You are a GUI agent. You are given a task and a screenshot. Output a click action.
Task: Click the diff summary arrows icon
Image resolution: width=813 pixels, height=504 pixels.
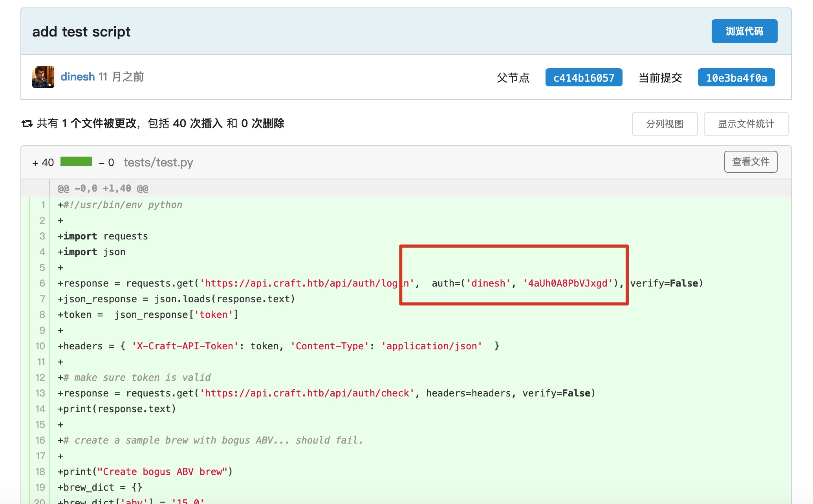(x=27, y=124)
